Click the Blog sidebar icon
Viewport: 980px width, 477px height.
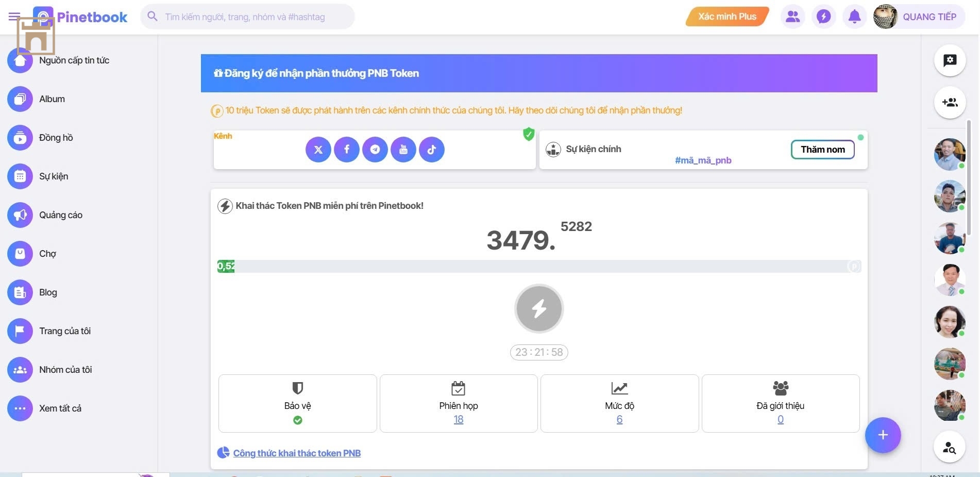[20, 292]
